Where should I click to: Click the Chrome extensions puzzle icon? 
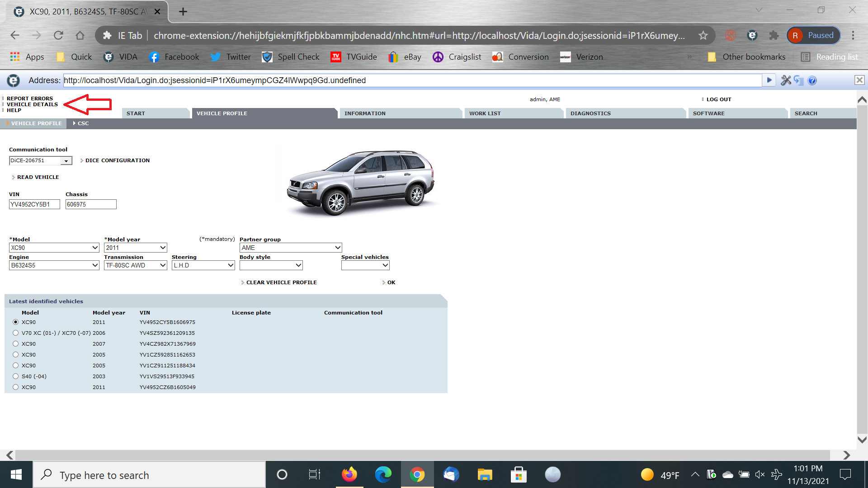tap(774, 35)
